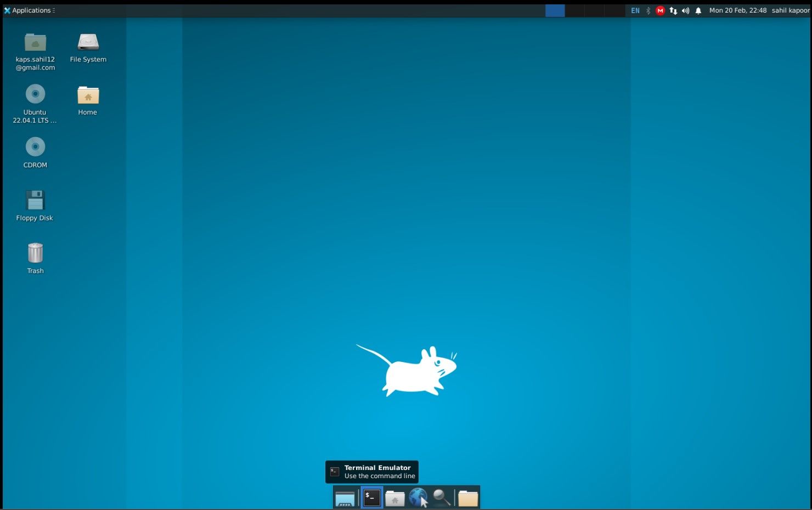Click the notification bell in the panel
Screen dimensions: 812x510
(698, 10)
